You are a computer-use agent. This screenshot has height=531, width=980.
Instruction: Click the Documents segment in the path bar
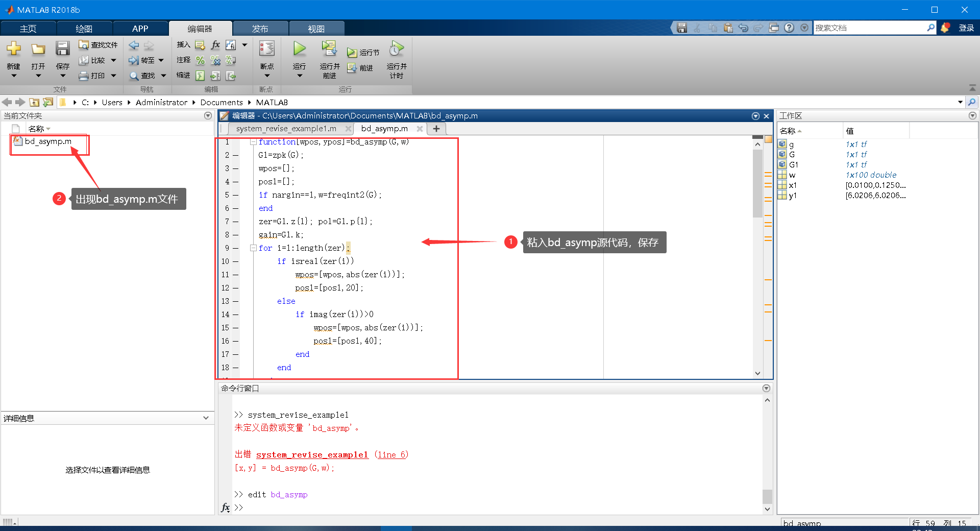pyautogui.click(x=222, y=102)
